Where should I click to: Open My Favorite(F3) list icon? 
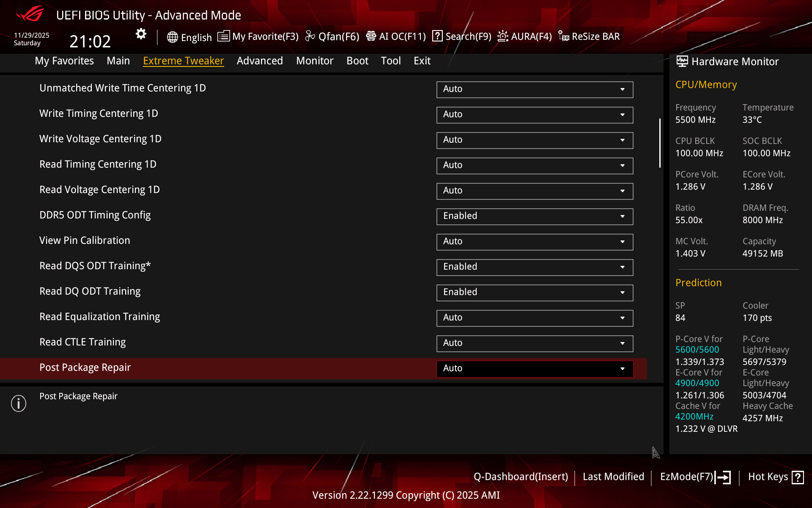(224, 36)
